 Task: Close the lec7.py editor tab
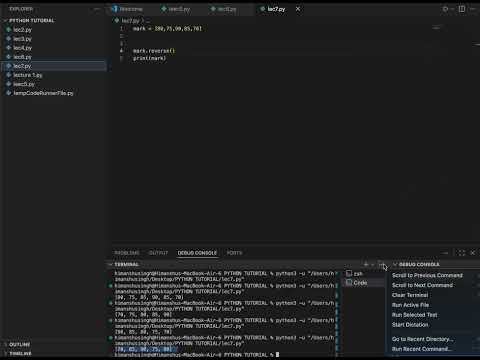tap(298, 9)
